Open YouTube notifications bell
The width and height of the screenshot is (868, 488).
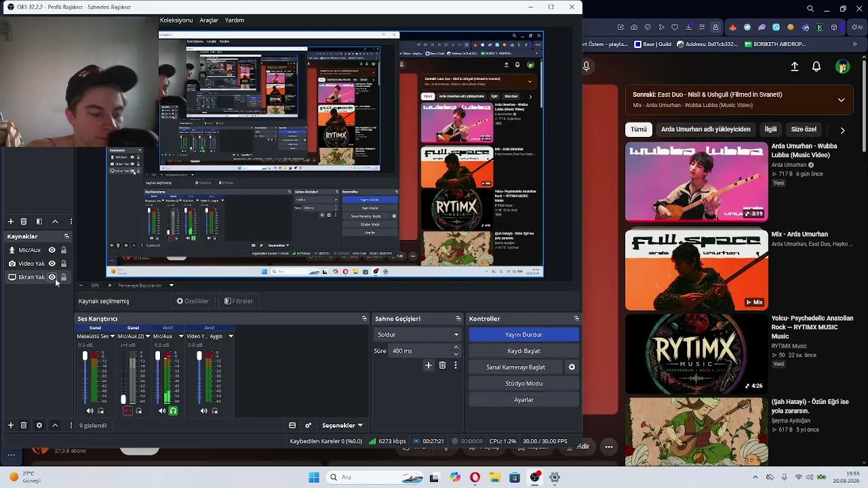[816, 66]
